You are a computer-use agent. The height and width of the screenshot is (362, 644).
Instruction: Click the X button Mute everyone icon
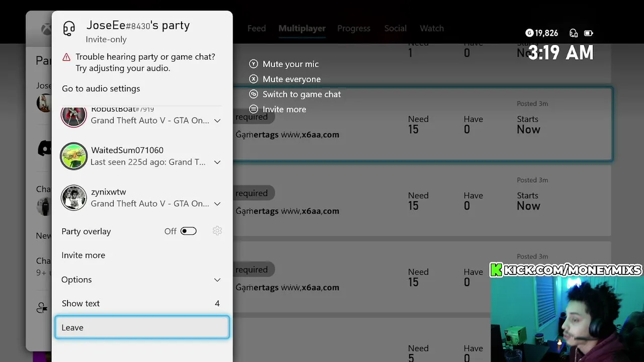(254, 79)
